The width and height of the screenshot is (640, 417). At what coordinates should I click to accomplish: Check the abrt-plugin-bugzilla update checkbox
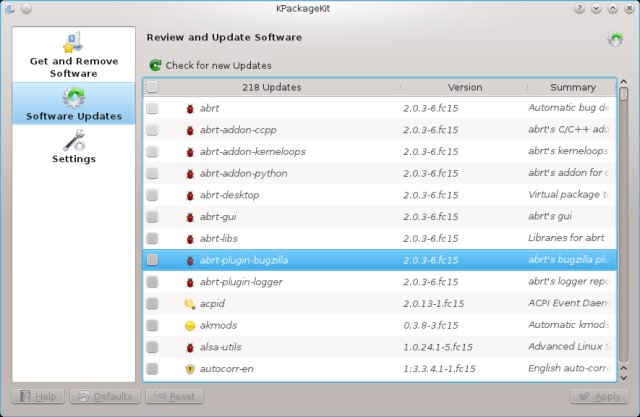[152, 261]
